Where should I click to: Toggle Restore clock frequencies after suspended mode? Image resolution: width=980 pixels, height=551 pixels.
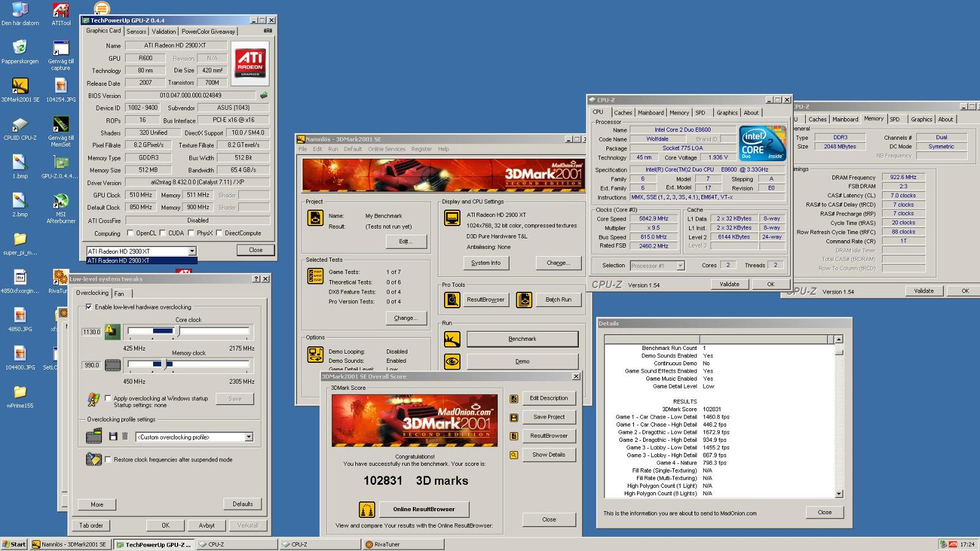pyautogui.click(x=108, y=460)
